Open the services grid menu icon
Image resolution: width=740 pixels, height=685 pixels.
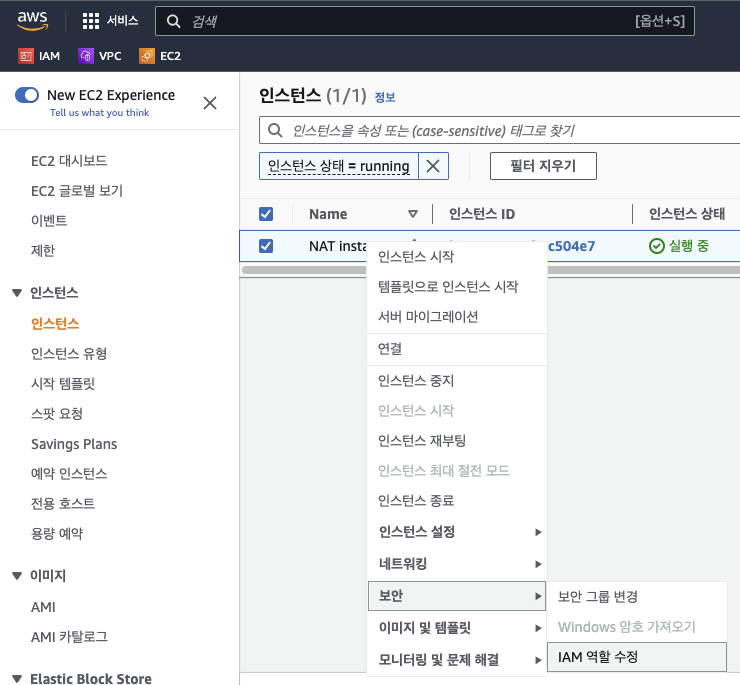point(91,21)
